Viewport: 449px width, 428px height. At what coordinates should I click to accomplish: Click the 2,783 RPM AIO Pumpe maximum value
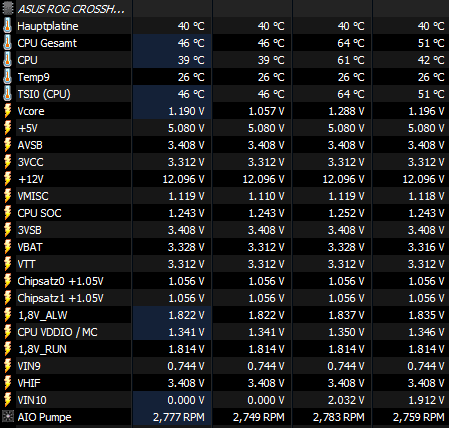[339, 417]
